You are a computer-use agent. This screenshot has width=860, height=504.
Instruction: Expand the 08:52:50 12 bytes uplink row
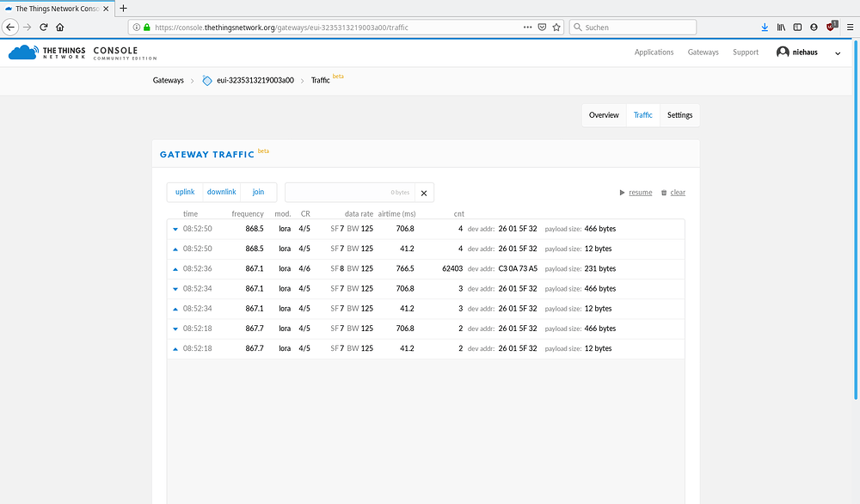[x=425, y=249]
